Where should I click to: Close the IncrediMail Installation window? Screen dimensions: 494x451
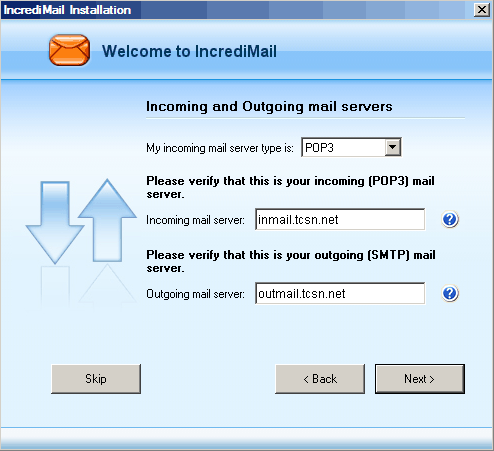coord(482,10)
